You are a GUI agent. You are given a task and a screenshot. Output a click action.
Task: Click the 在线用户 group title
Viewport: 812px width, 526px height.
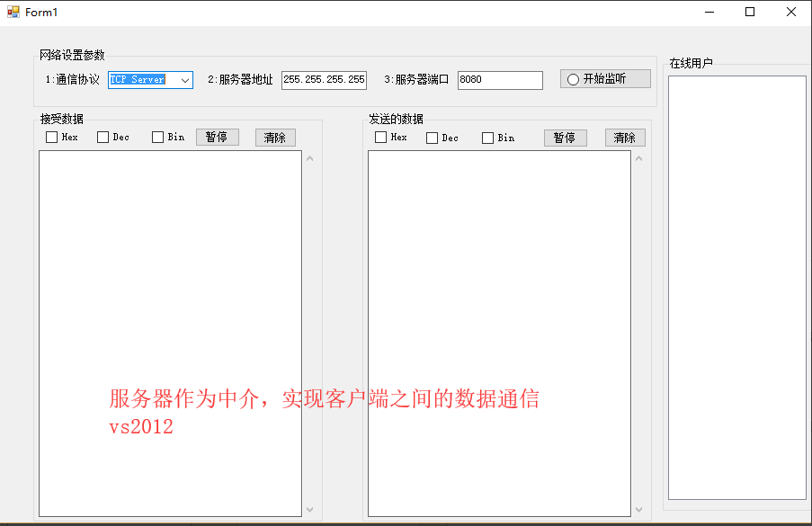coord(691,64)
